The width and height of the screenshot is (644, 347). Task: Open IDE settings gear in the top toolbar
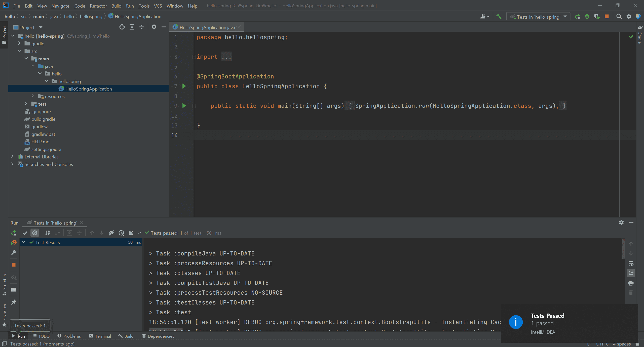point(629,17)
